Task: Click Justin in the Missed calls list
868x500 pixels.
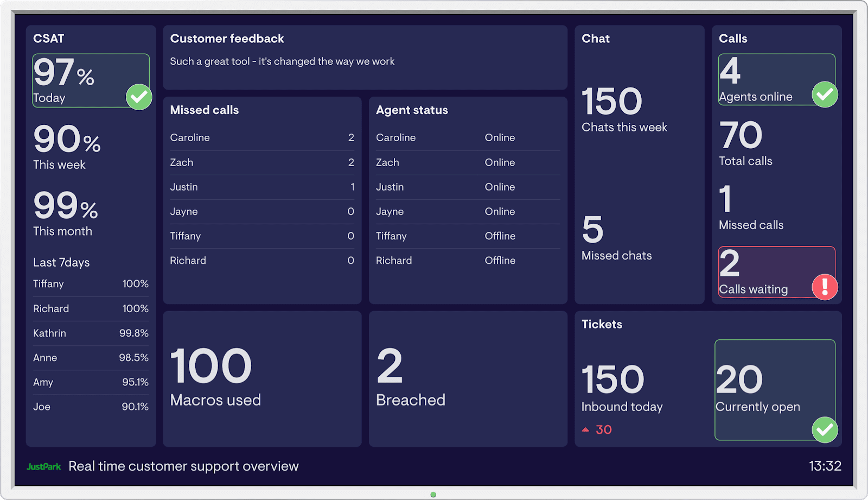Action: pyautogui.click(x=184, y=187)
